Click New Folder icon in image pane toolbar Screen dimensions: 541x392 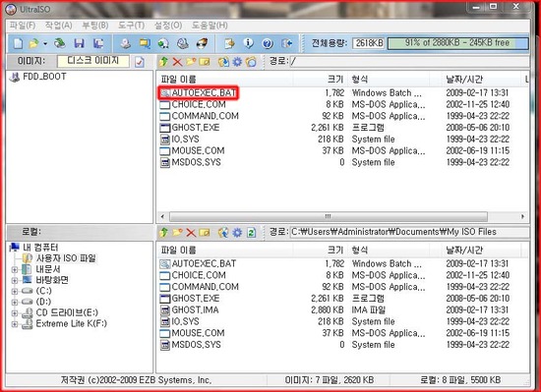[191, 62]
